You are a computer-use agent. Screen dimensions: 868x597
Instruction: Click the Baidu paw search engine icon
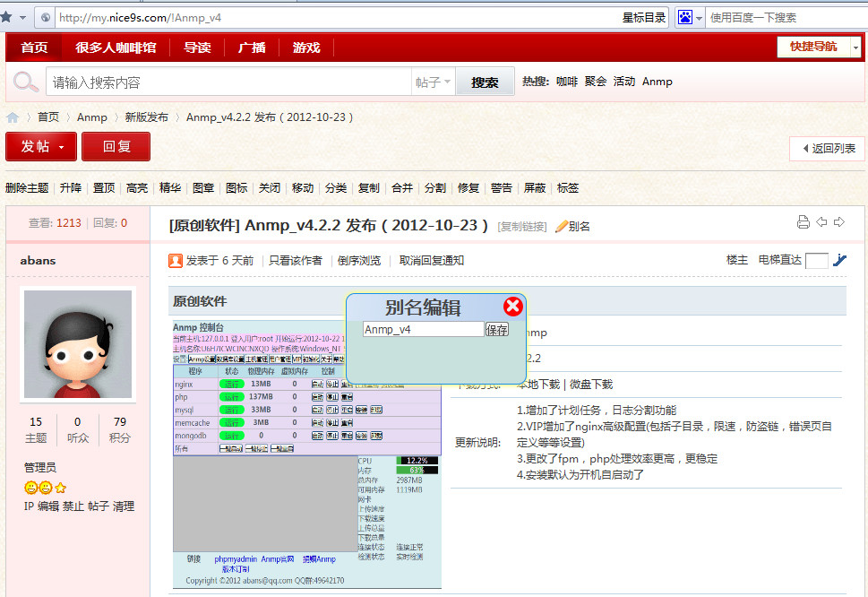pyautogui.click(x=685, y=17)
